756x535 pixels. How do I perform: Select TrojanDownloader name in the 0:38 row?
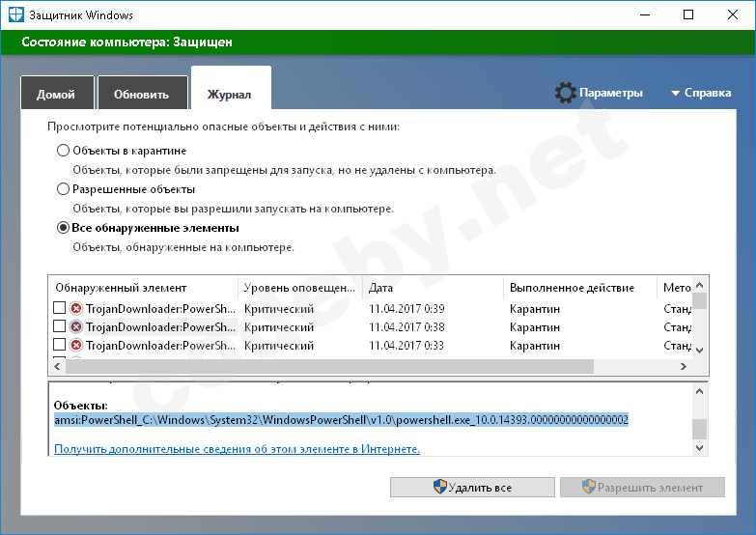[x=160, y=327]
